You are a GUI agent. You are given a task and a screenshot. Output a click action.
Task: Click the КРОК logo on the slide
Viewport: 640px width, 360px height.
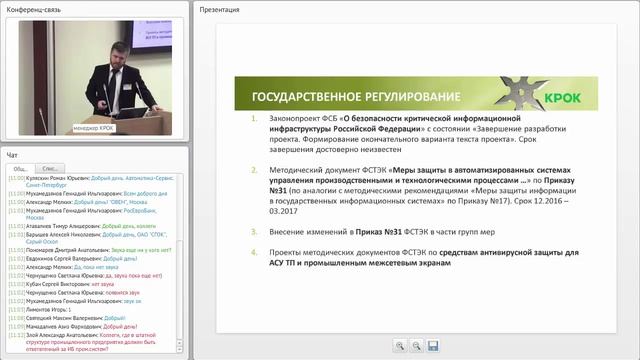pyautogui.click(x=562, y=98)
